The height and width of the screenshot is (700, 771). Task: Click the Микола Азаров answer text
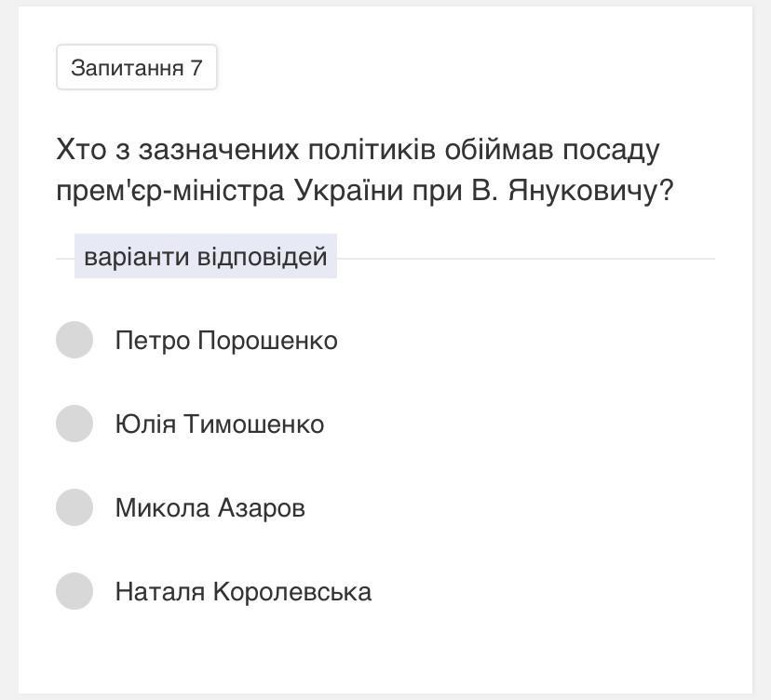point(210,508)
